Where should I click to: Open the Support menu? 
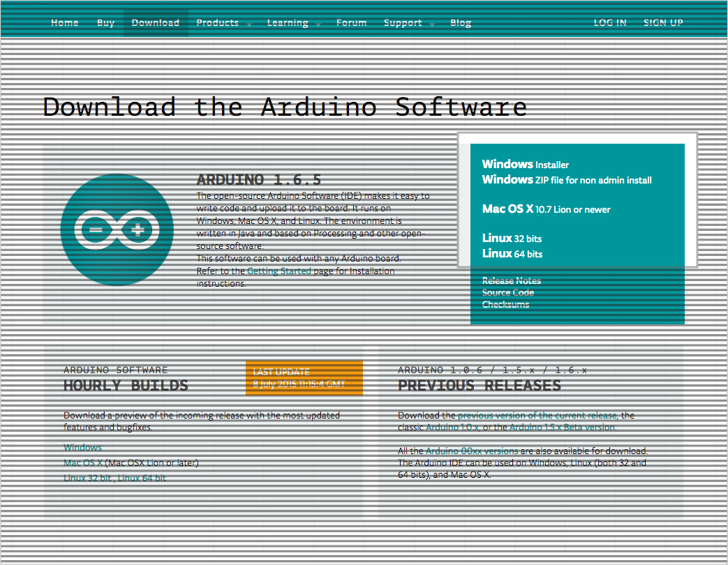tap(403, 23)
